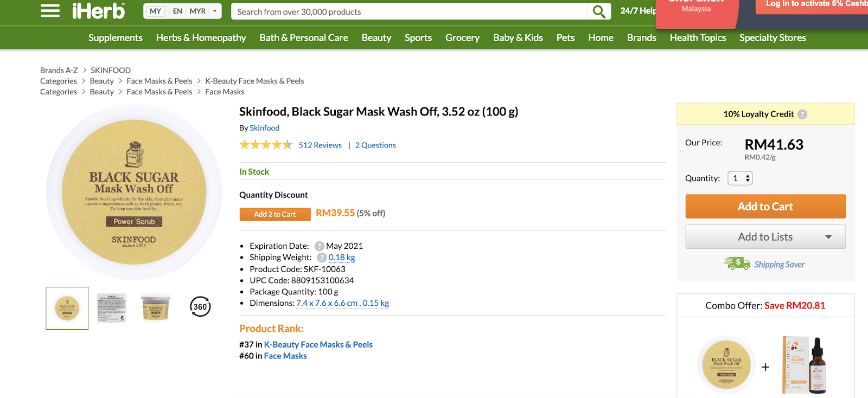
Task: Open the 360 degree product view
Action: click(x=200, y=307)
